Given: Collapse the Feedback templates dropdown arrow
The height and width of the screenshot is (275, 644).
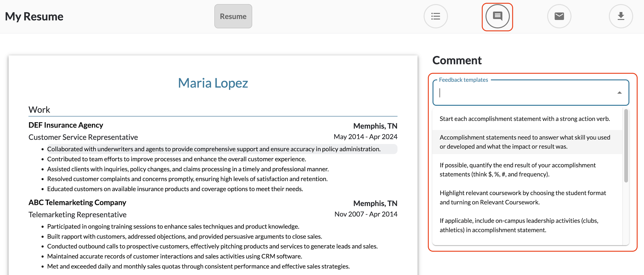Looking at the screenshot, I should (619, 93).
